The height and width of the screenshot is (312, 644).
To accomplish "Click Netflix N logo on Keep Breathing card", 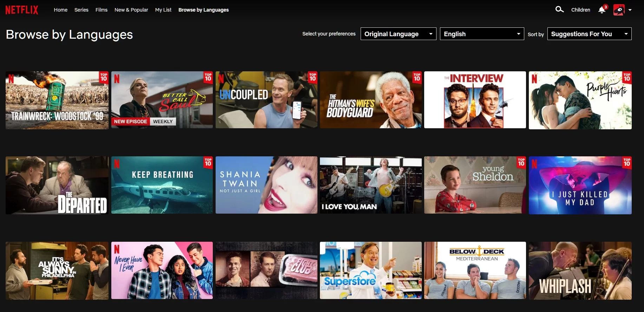I will coord(117,164).
